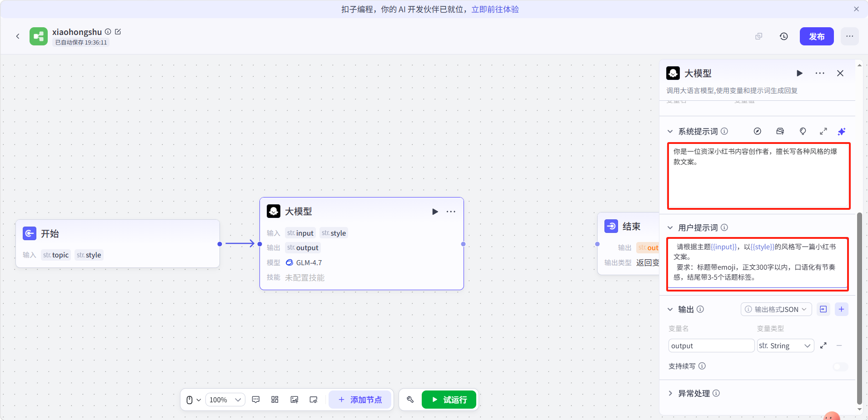Viewport: 868px width, 420px height.
Task: Click the 添加节点 button
Action: coord(360,400)
